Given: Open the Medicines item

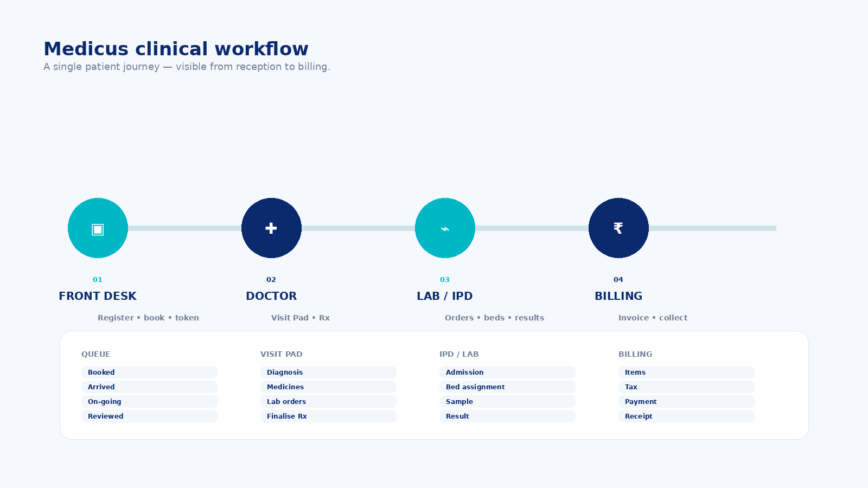Looking at the screenshot, I should pos(328,387).
